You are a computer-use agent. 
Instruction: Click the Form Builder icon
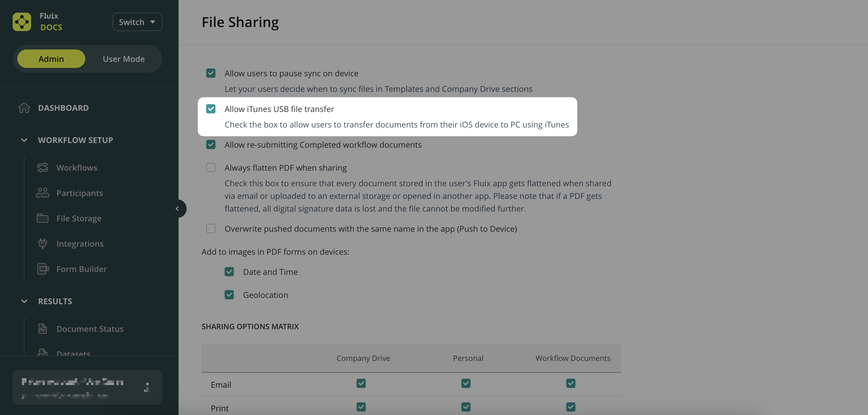[x=43, y=269]
